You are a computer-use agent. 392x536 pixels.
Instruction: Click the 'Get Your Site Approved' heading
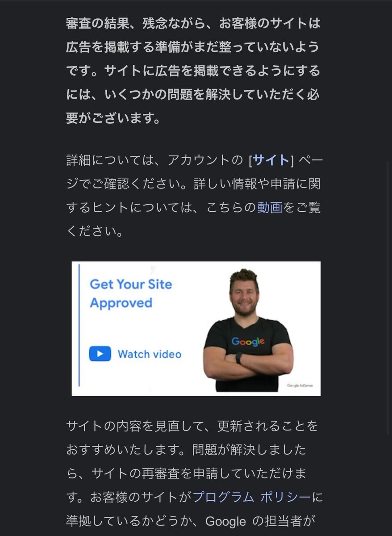pyautogui.click(x=131, y=293)
